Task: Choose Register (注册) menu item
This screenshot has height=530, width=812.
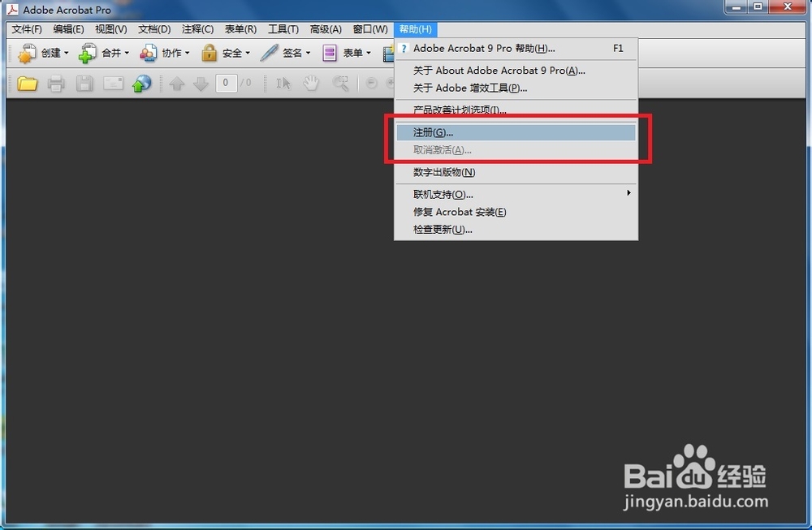Action: [x=516, y=132]
